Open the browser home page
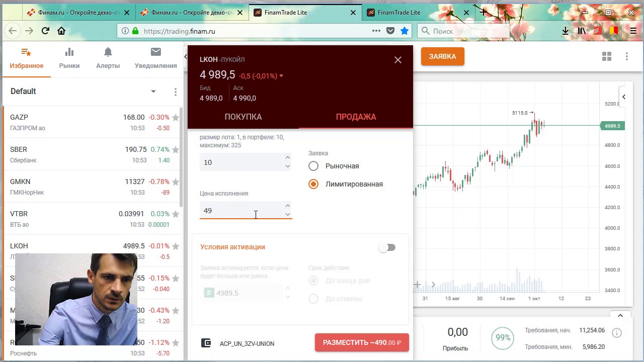644x362 pixels. (x=61, y=31)
